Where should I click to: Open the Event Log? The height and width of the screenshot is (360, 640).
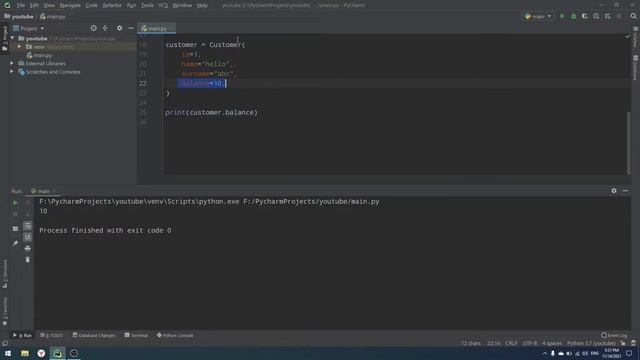click(x=614, y=335)
